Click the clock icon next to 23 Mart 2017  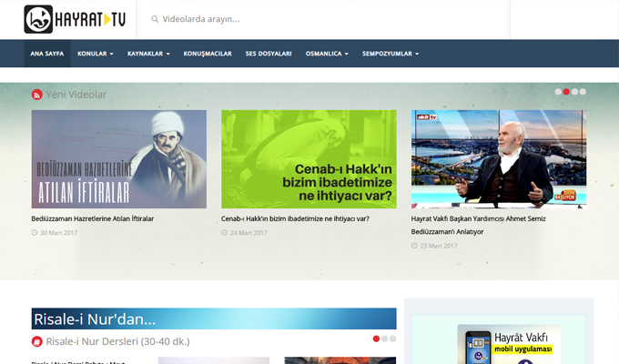(414, 246)
